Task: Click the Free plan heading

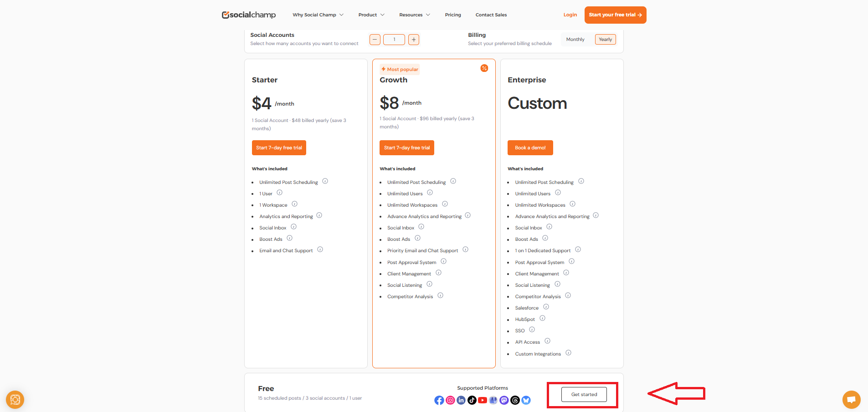Action: tap(266, 389)
